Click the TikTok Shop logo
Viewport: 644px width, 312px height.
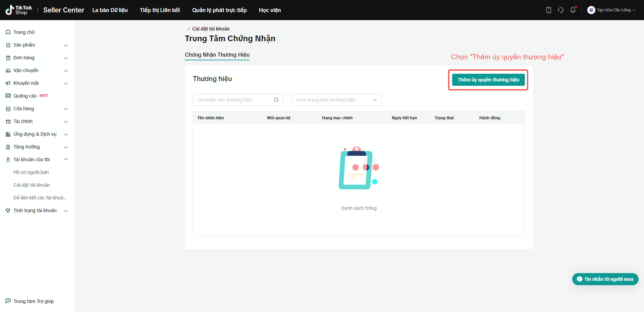click(x=19, y=10)
